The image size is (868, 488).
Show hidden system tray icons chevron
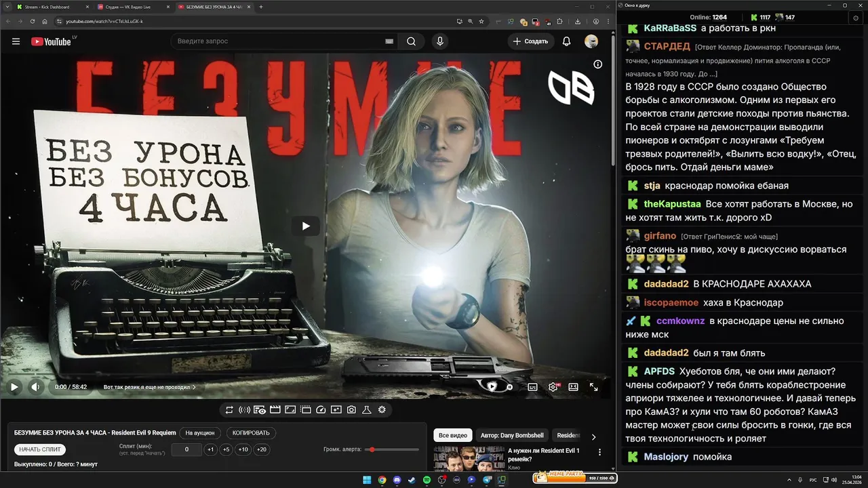tap(789, 480)
